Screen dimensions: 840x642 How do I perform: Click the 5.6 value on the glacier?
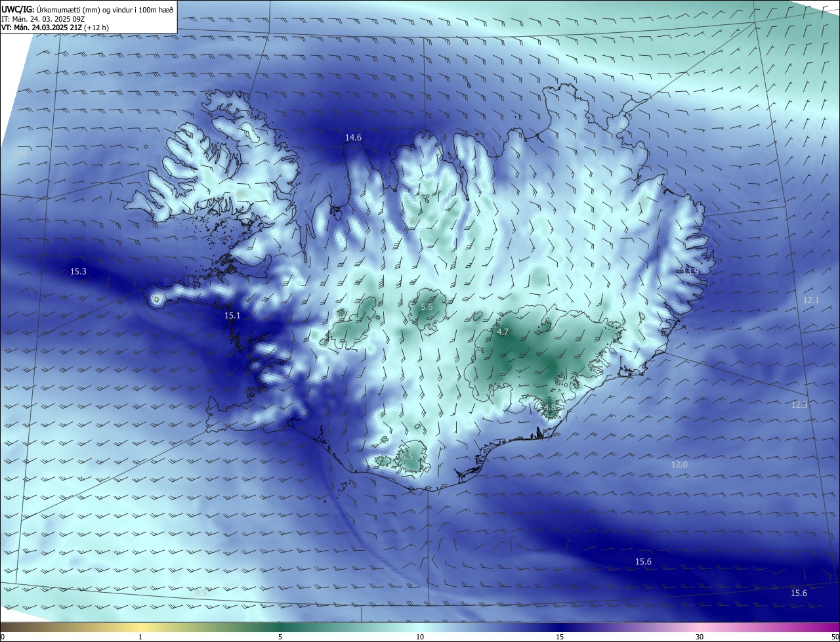[427, 307]
